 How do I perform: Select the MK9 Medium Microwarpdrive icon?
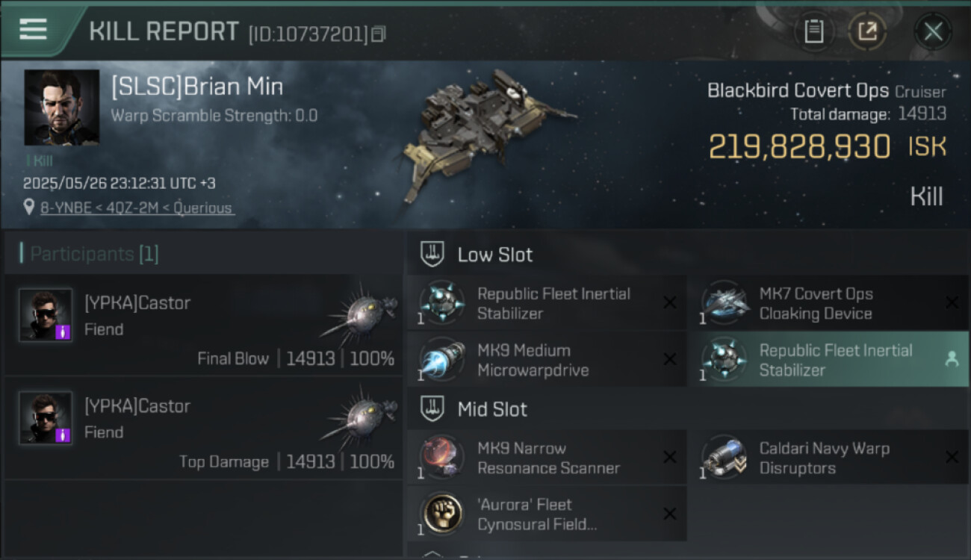[441, 359]
